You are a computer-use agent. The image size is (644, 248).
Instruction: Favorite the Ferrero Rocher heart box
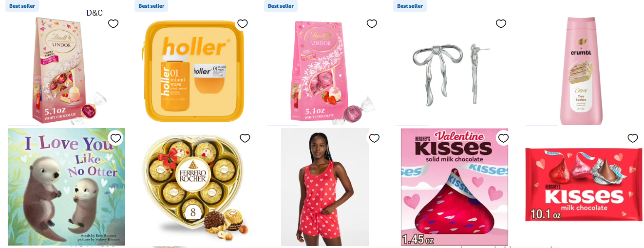point(245,138)
